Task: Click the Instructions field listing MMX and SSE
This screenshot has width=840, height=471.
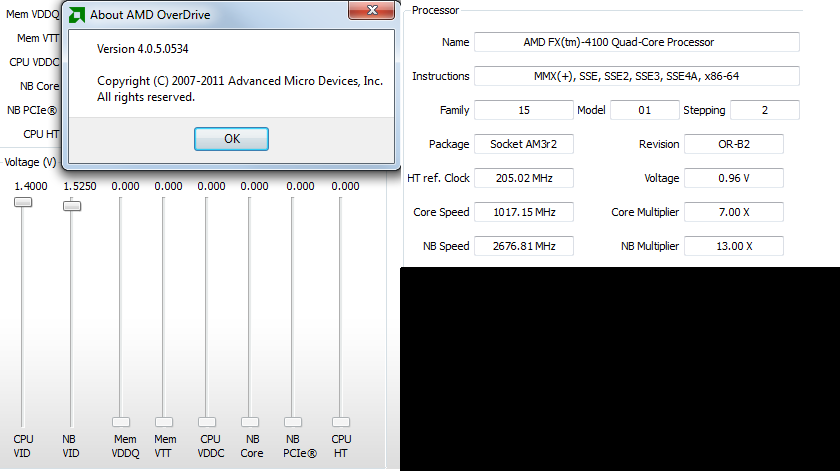Action: tap(636, 76)
